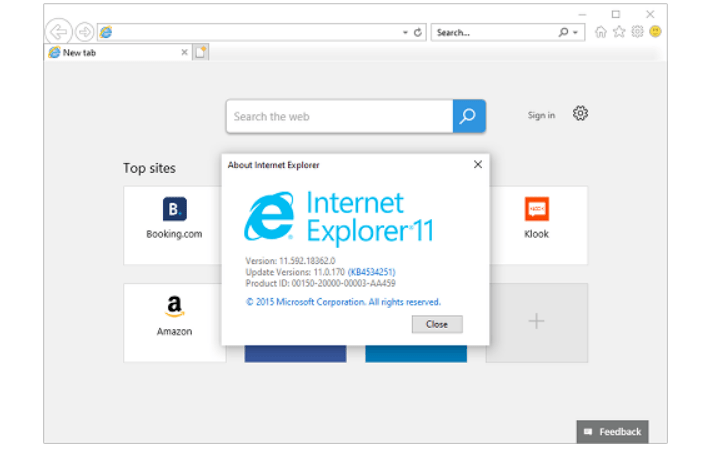Click the browser Forward arrow button
The width and height of the screenshot is (716, 449).
pyautogui.click(x=84, y=32)
